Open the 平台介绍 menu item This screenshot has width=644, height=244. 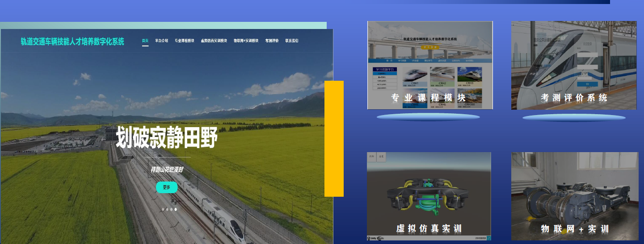[161, 41]
